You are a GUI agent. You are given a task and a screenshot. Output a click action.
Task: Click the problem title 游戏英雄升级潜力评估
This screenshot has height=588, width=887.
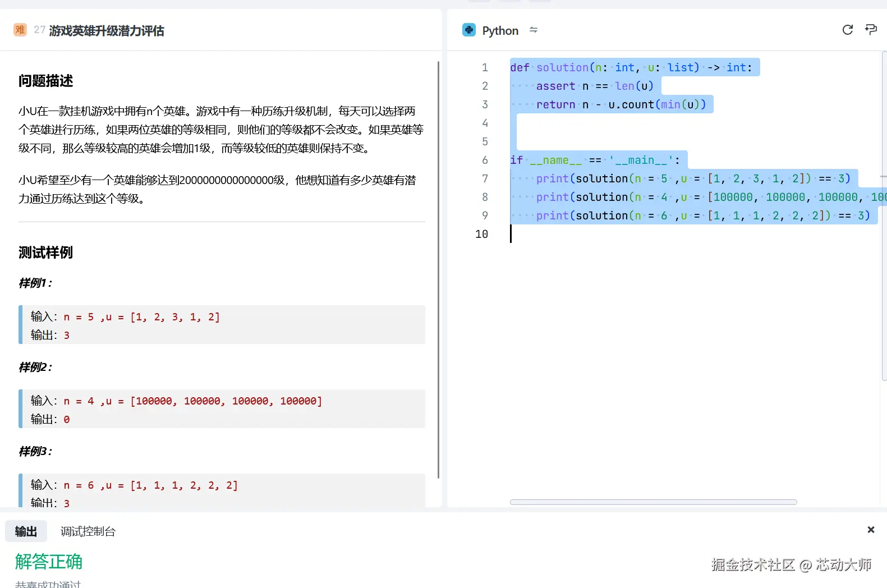[107, 31]
